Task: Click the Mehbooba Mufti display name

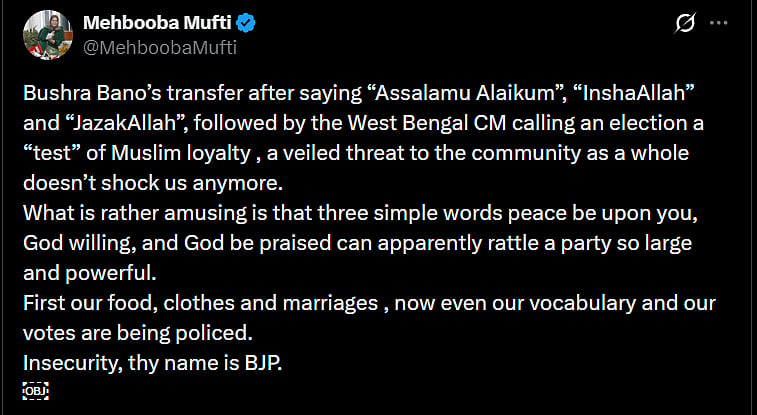Action: tap(157, 23)
